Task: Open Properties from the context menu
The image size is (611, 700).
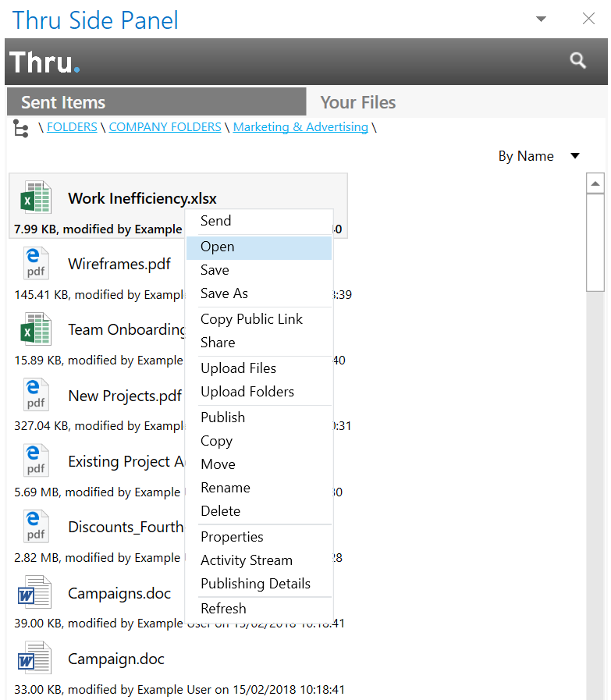Action: [x=259, y=537]
